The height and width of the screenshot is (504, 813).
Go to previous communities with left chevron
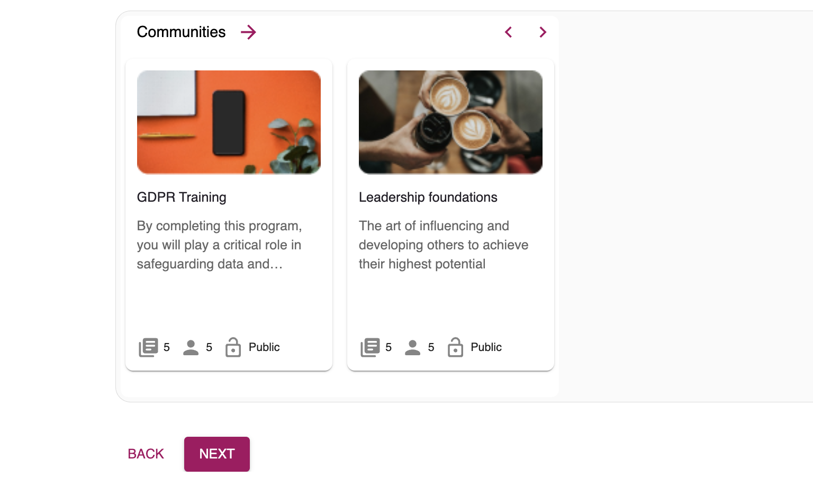(509, 32)
